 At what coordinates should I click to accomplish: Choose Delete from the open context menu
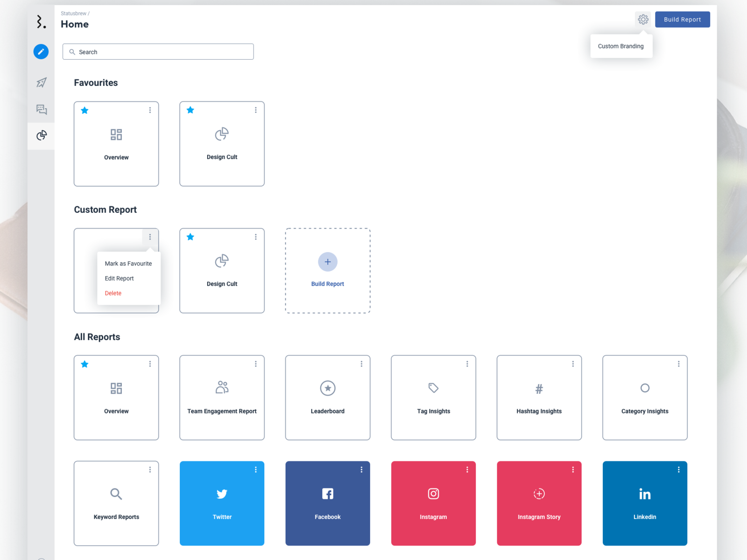113,293
